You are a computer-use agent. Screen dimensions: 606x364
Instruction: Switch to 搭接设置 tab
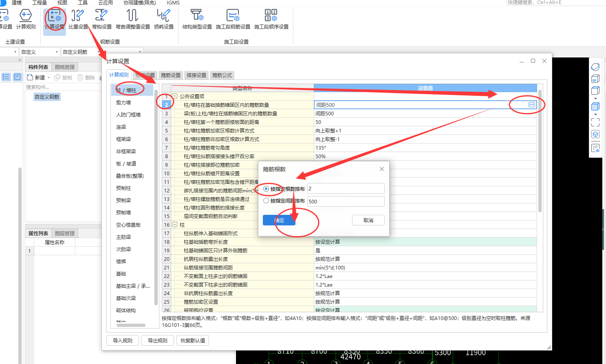pos(196,75)
